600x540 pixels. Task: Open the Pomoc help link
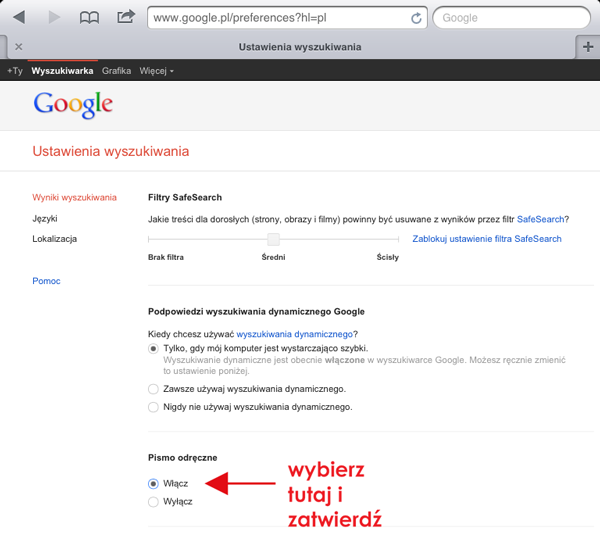(46, 281)
